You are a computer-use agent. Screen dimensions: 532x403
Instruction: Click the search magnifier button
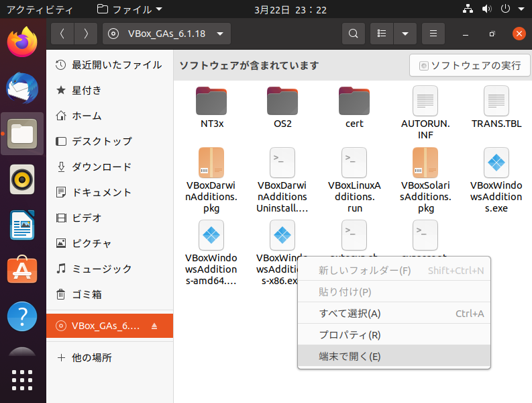(x=353, y=34)
